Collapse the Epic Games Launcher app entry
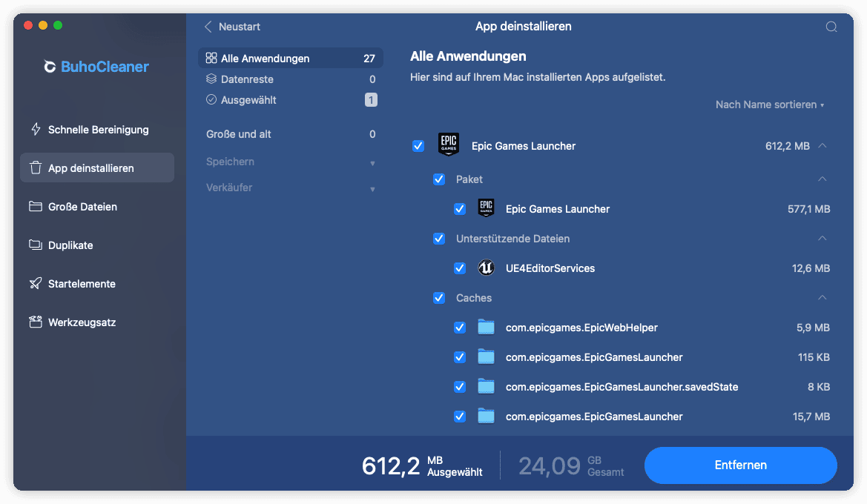Viewport: 867px width, 504px height. point(823,145)
